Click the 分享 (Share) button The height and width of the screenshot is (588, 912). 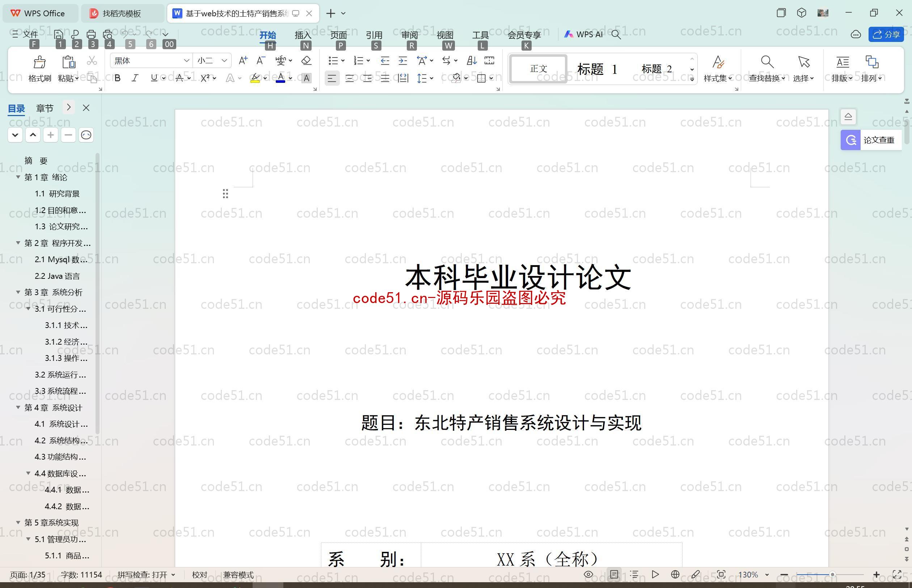(886, 34)
